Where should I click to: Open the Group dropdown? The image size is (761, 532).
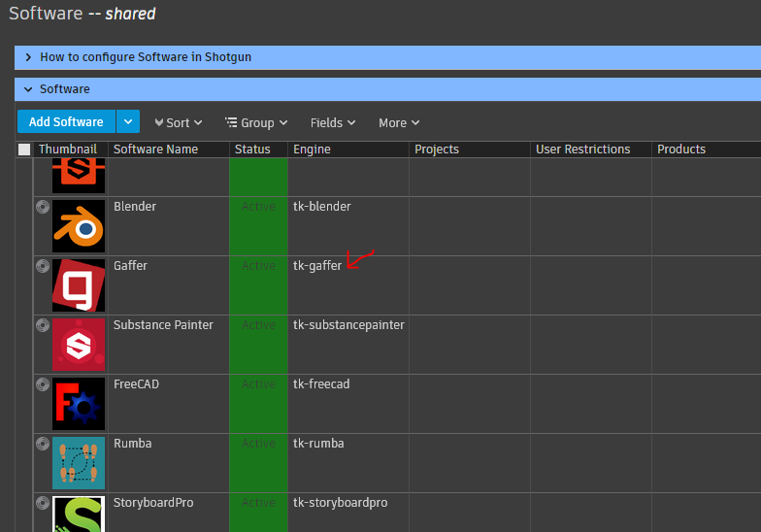[256, 122]
